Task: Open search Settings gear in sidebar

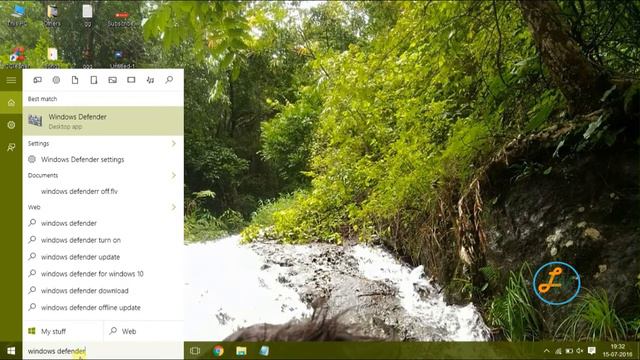Action: (11, 125)
